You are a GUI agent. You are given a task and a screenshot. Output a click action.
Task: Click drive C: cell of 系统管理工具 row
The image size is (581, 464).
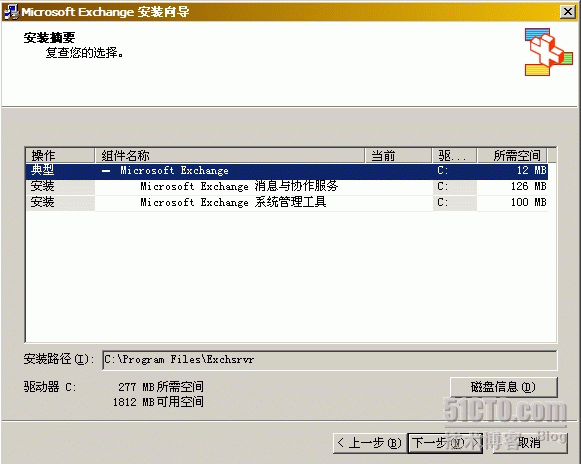pos(455,203)
